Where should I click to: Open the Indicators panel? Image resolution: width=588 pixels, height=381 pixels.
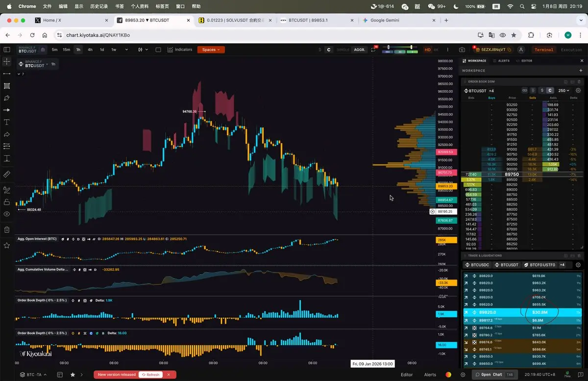tap(180, 50)
